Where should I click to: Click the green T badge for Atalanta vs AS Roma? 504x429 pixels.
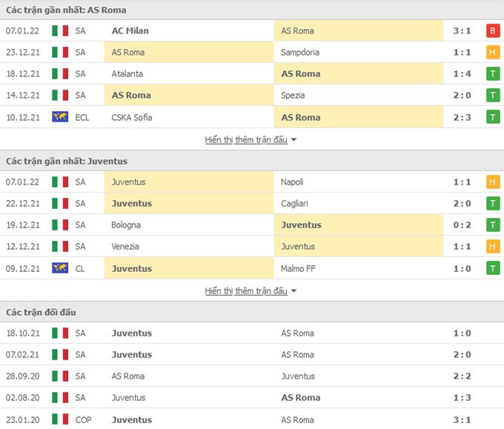click(493, 74)
